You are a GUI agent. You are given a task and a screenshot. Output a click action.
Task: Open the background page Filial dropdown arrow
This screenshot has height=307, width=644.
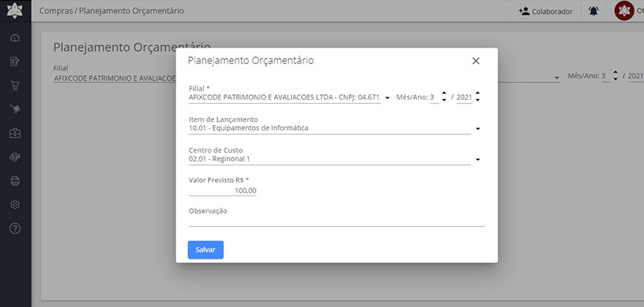[556, 78]
